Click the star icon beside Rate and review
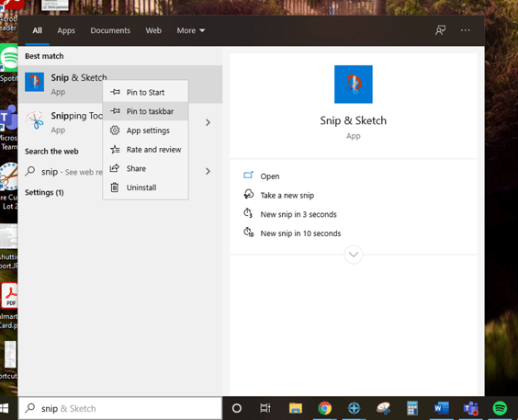Viewport: 518px width, 420px height. (x=115, y=150)
